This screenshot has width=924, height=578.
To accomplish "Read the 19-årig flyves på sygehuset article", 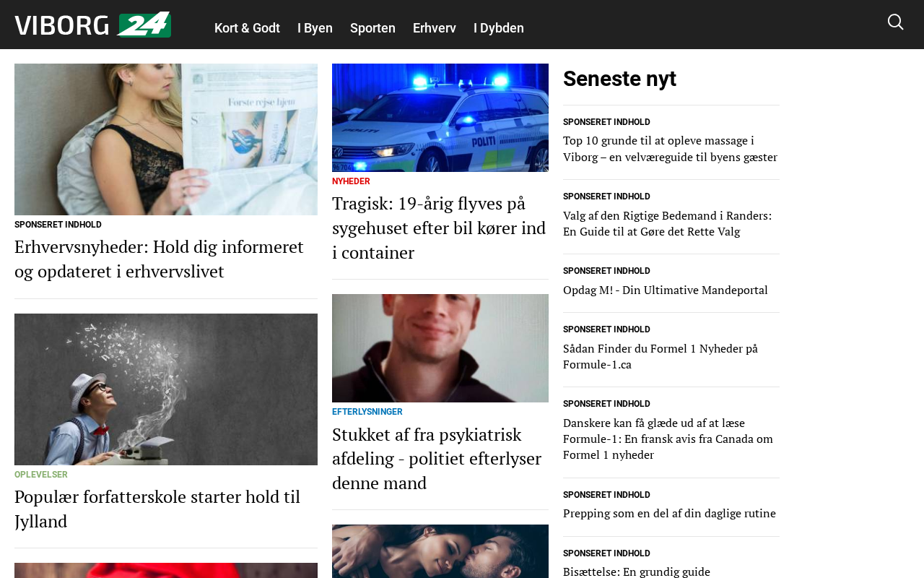I will (x=439, y=228).
